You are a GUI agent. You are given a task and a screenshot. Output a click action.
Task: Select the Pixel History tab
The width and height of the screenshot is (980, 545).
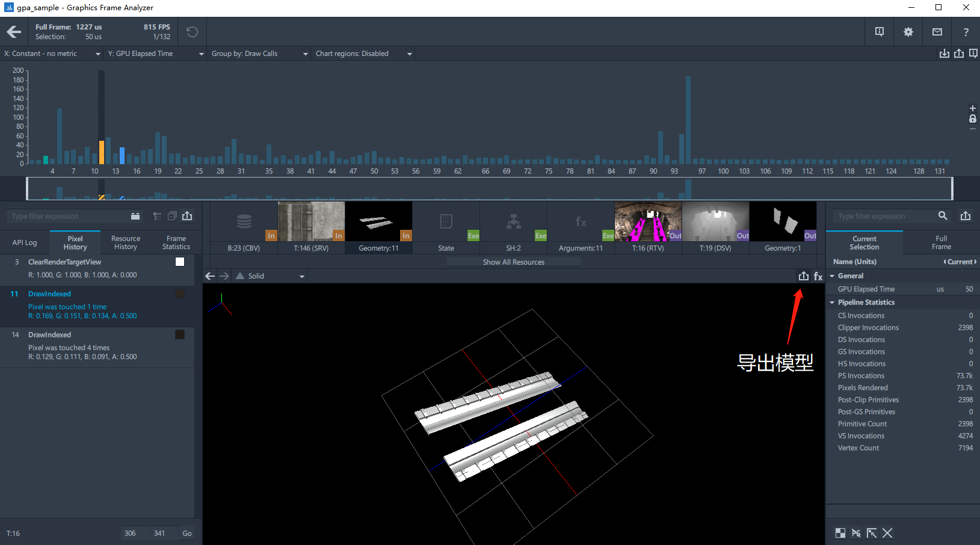75,242
